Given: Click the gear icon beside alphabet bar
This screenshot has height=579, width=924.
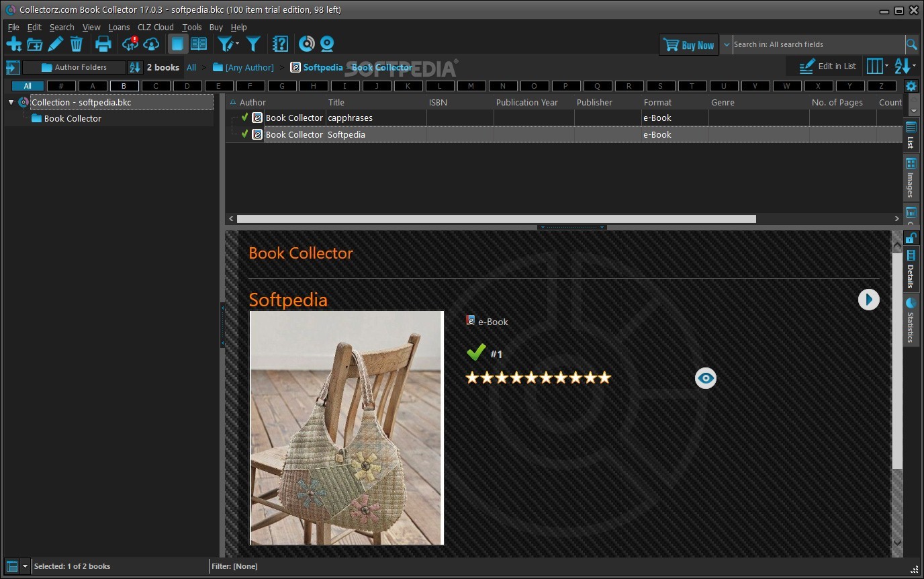Looking at the screenshot, I should coord(911,86).
